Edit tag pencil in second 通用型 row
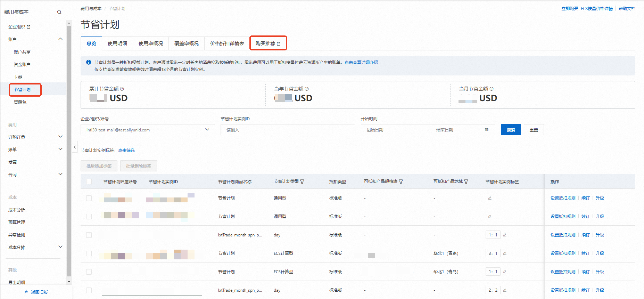Image resolution: width=644 pixels, height=299 pixels. [x=490, y=217]
